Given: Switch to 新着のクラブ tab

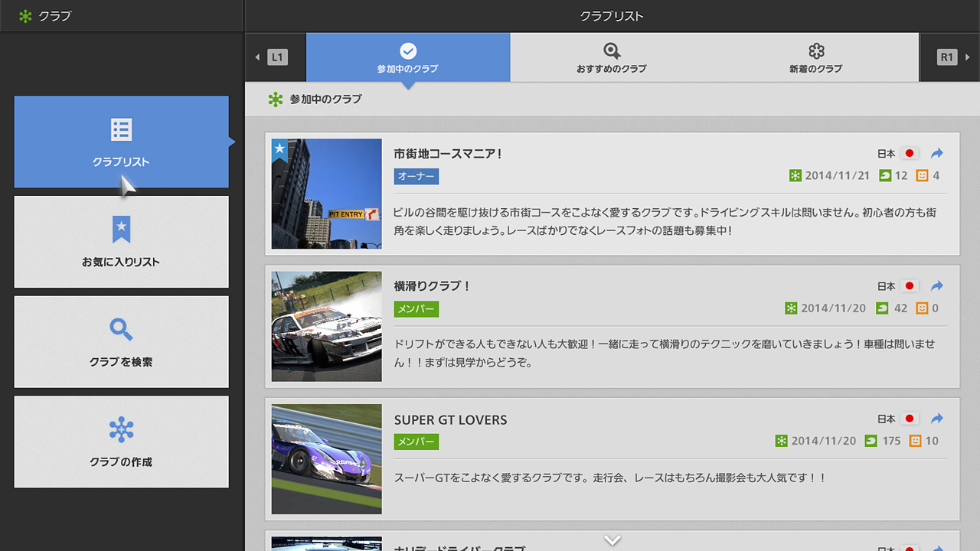Looking at the screenshot, I should tap(815, 57).
